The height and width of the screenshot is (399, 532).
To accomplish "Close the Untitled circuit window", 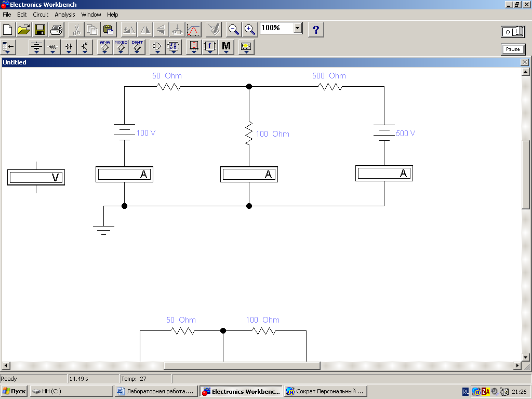I will coord(525,62).
